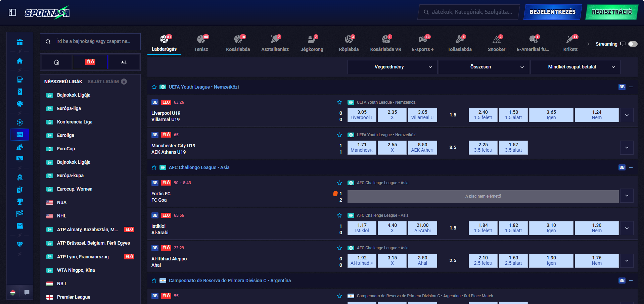This screenshot has height=304, width=644.
Task: Click the BEJELENTKEZÉS button
Action: (x=553, y=12)
